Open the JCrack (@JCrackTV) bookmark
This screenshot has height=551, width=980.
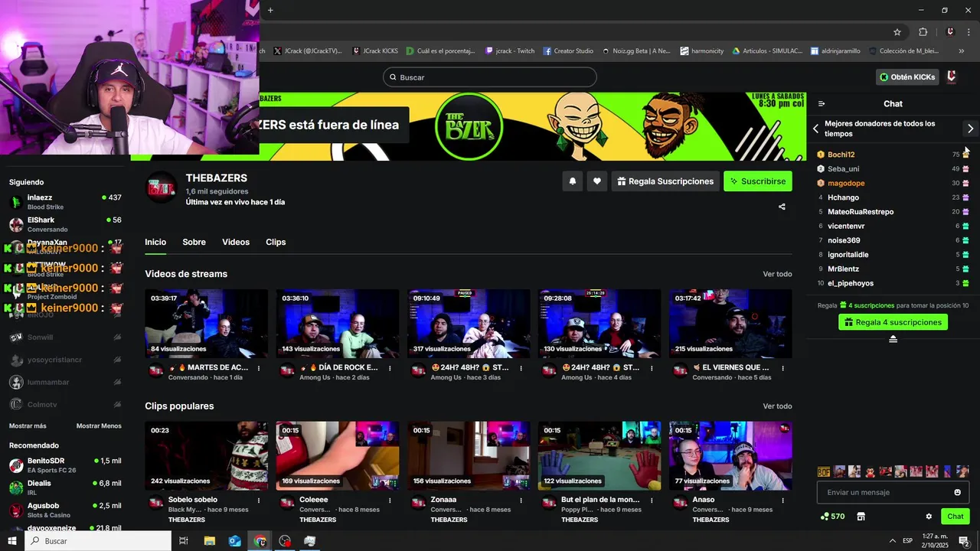tap(307, 51)
